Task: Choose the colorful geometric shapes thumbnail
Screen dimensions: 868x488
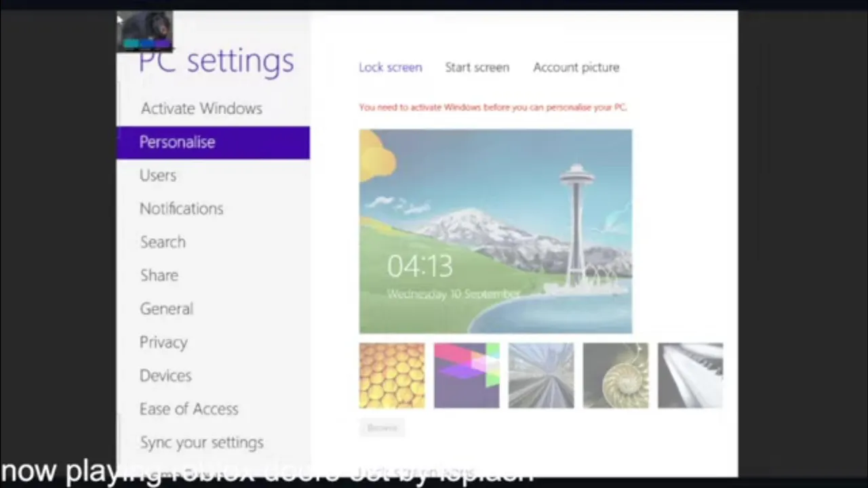Action: [x=467, y=375]
